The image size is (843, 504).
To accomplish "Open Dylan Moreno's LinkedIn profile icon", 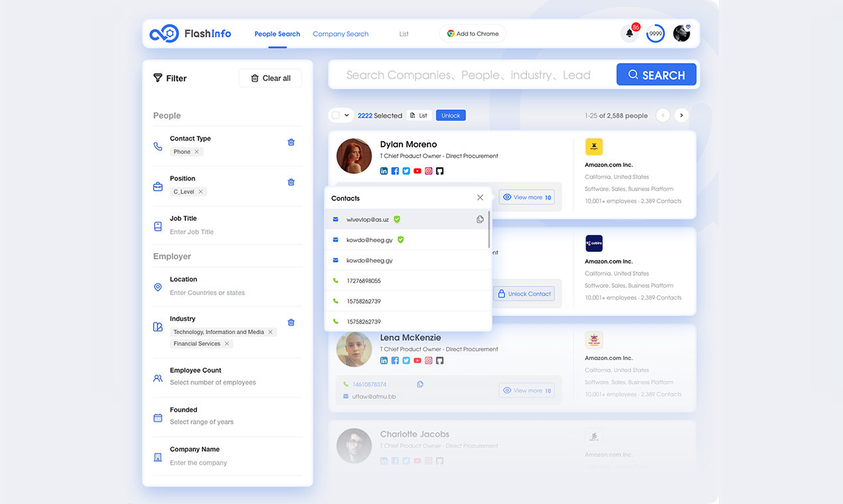I will coord(384,171).
